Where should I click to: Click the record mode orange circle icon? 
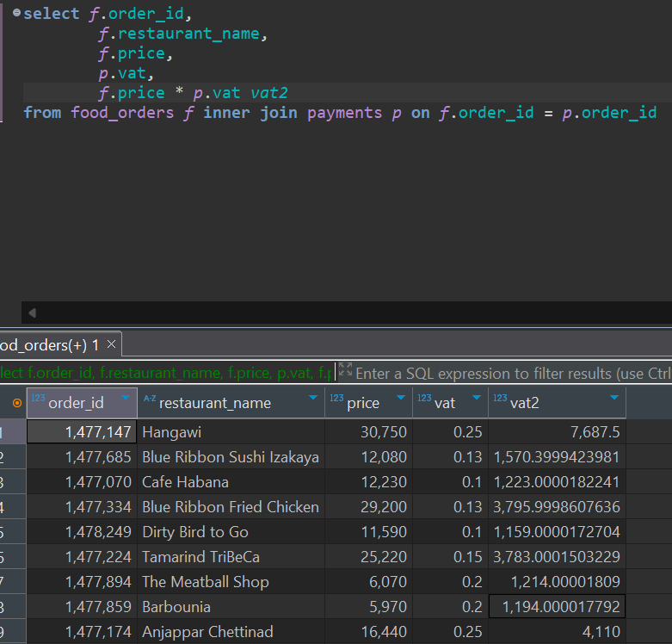(16, 403)
